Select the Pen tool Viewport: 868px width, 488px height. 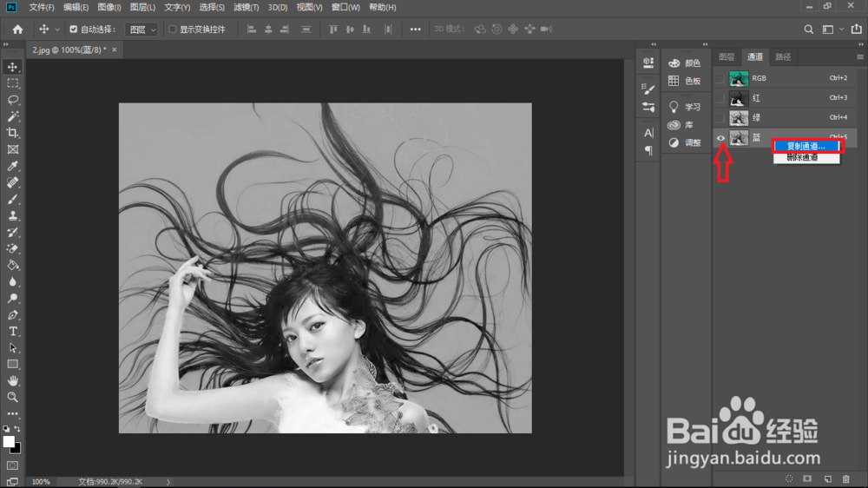[12, 315]
